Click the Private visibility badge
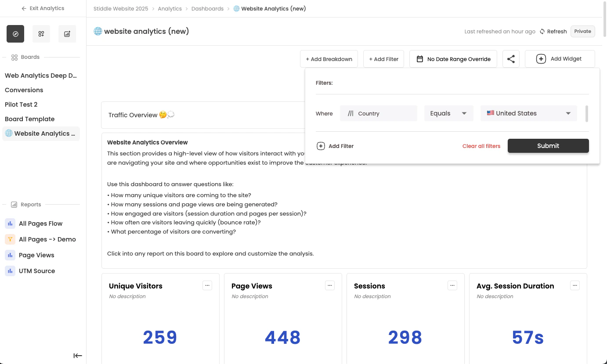Image resolution: width=607 pixels, height=364 pixels. 583,31
